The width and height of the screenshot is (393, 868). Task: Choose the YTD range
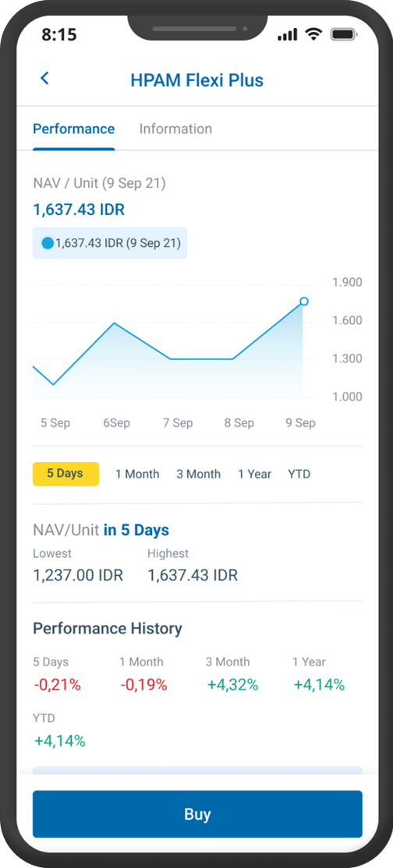(x=299, y=475)
